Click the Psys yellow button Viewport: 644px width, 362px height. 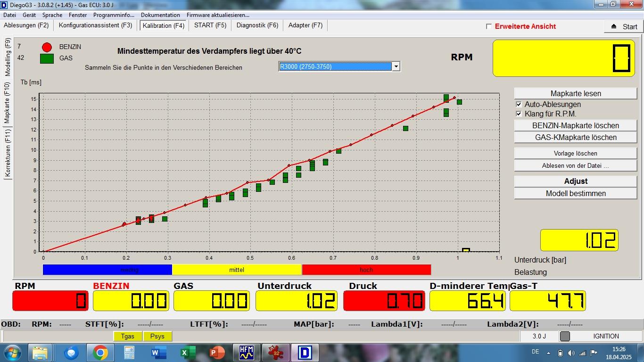pos(157,336)
